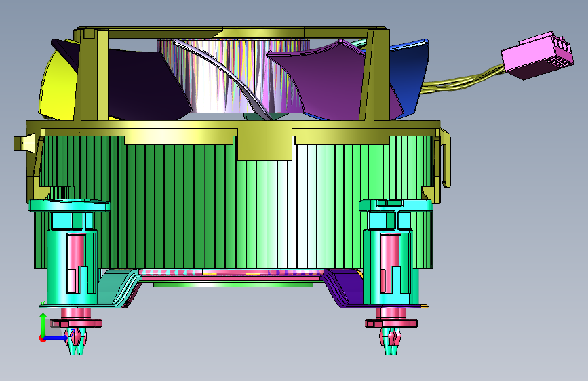The image size is (588, 381).
Task: Select the pink fan power connector
Action: pos(537,56)
